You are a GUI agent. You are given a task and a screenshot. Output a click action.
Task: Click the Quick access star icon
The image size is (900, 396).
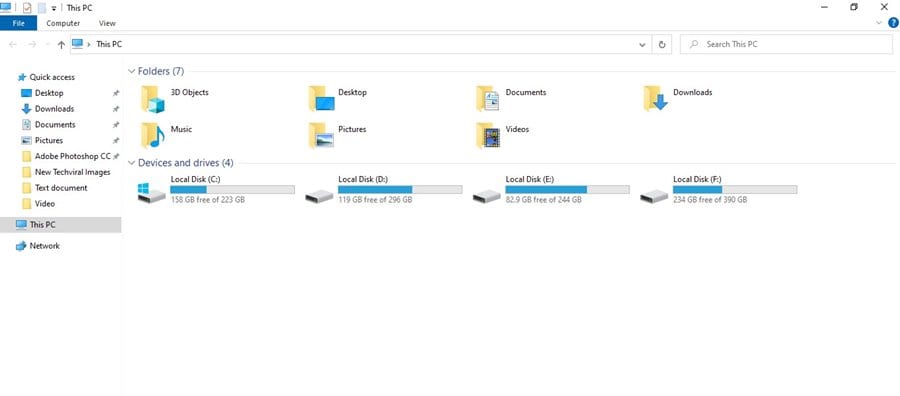22,77
